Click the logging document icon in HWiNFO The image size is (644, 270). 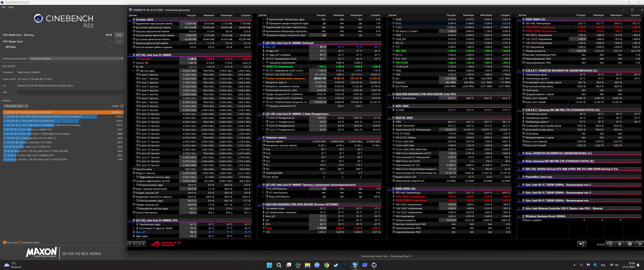(x=620, y=244)
